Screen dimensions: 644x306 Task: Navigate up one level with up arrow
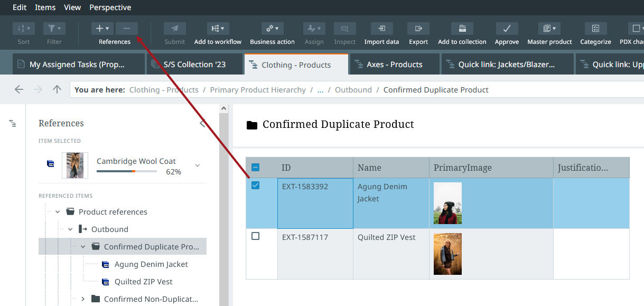tap(57, 90)
